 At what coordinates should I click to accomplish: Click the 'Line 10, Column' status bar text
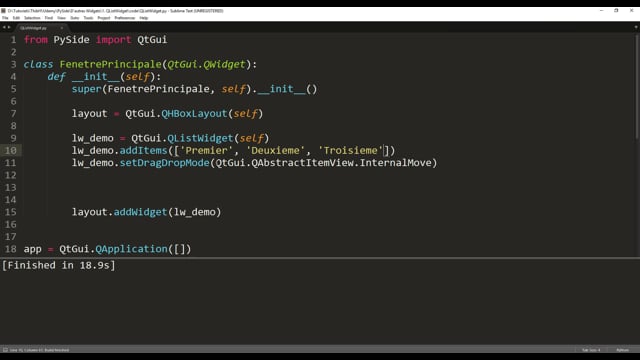click(x=39, y=350)
